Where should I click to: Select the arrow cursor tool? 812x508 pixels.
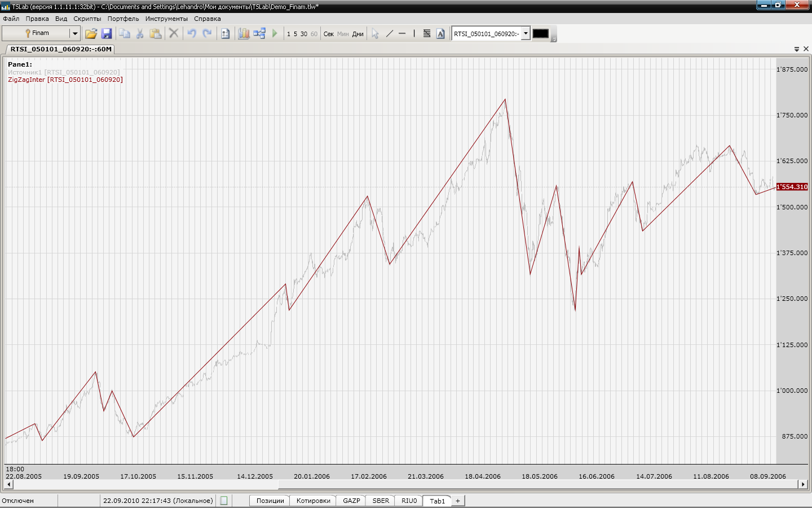coord(375,34)
